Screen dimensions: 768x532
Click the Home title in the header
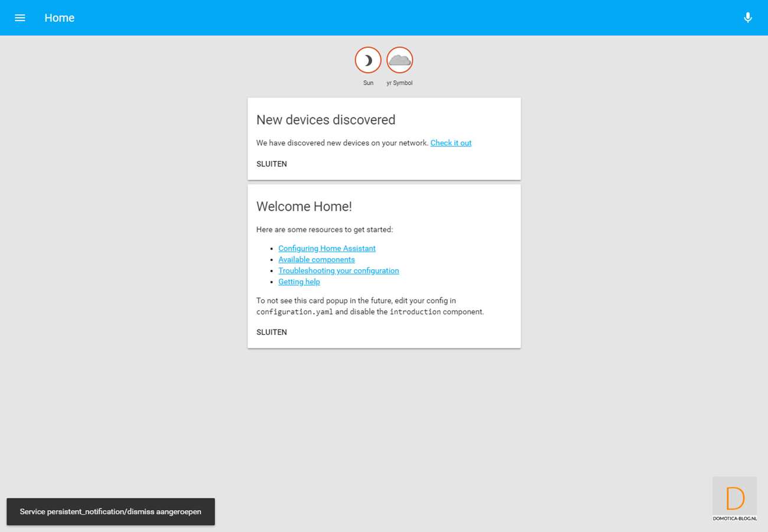[x=59, y=18]
